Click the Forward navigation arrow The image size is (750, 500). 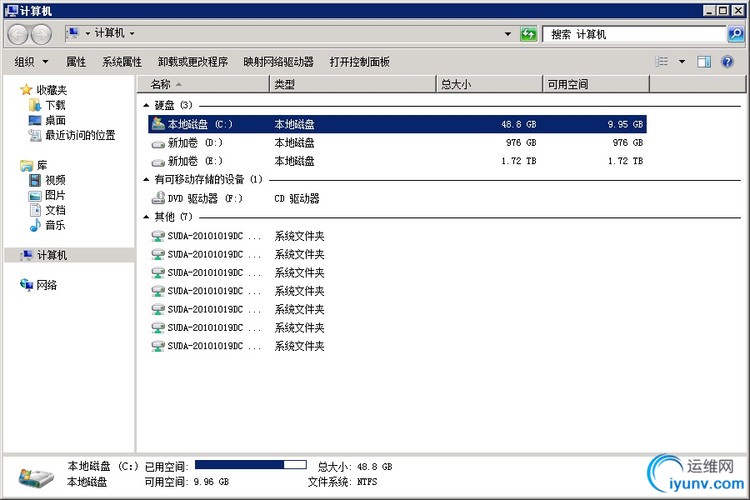41,34
